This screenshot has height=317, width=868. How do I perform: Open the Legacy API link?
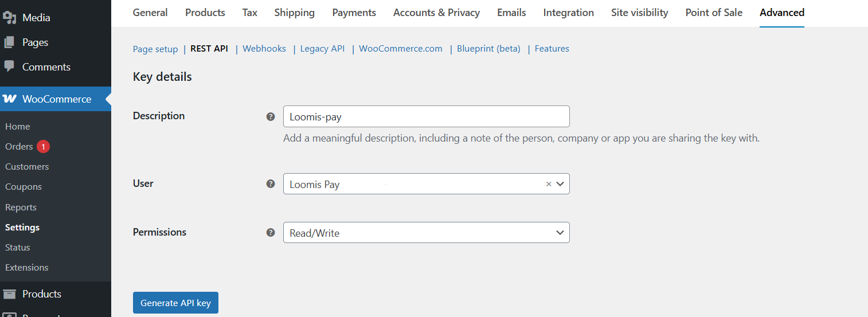[x=322, y=49]
